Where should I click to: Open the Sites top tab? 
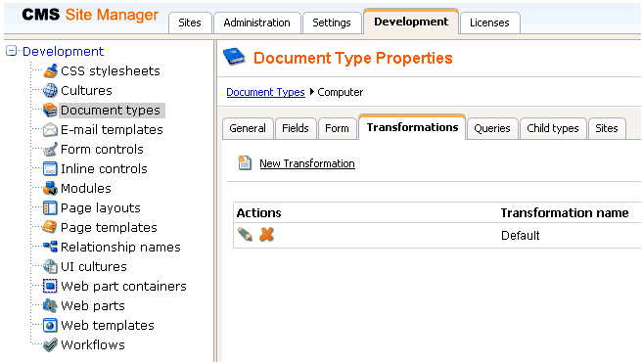(x=190, y=23)
